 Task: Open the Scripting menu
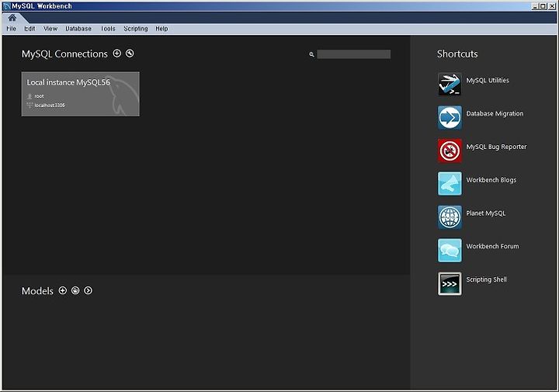tap(136, 29)
